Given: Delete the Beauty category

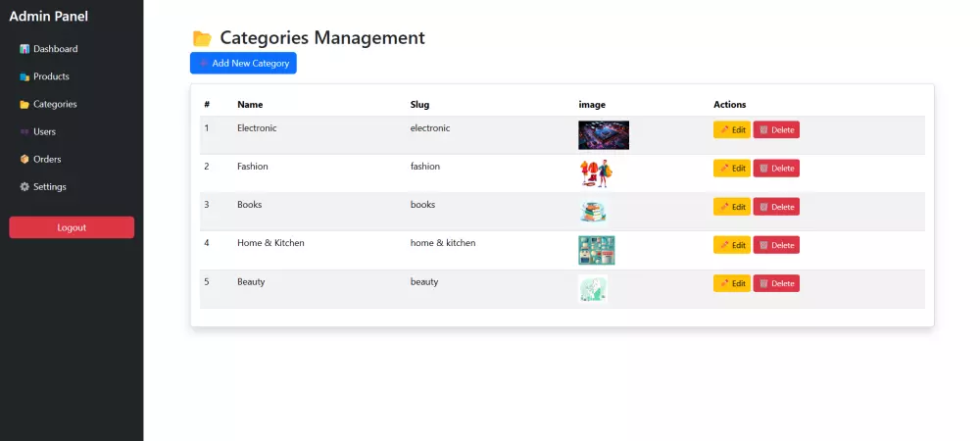Looking at the screenshot, I should (776, 283).
